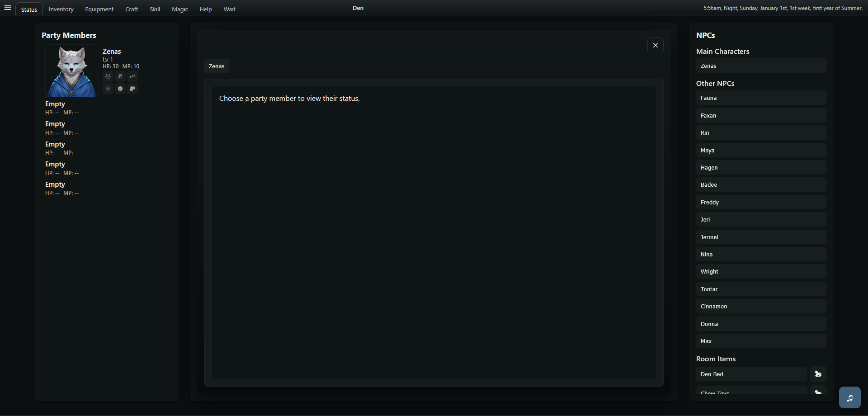Screen dimensions: 868x416
Task: Click Zenas's mood face icon
Action: pos(120,89)
